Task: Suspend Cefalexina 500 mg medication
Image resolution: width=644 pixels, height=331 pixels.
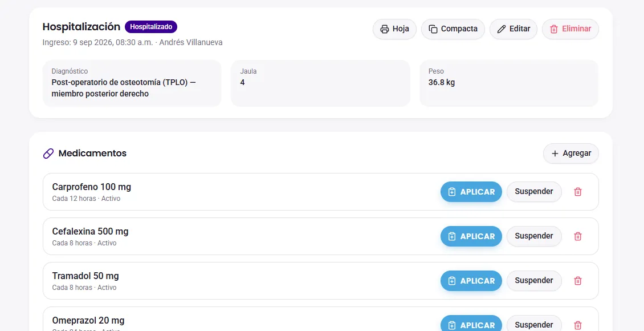Action: pyautogui.click(x=534, y=236)
